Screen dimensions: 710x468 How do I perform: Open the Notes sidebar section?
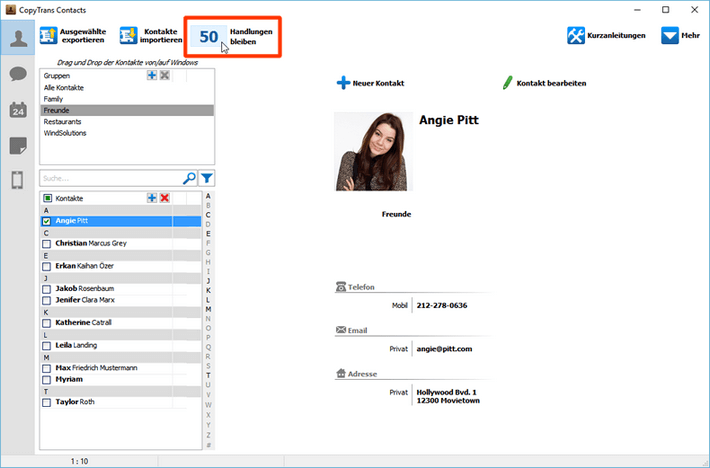point(18,146)
